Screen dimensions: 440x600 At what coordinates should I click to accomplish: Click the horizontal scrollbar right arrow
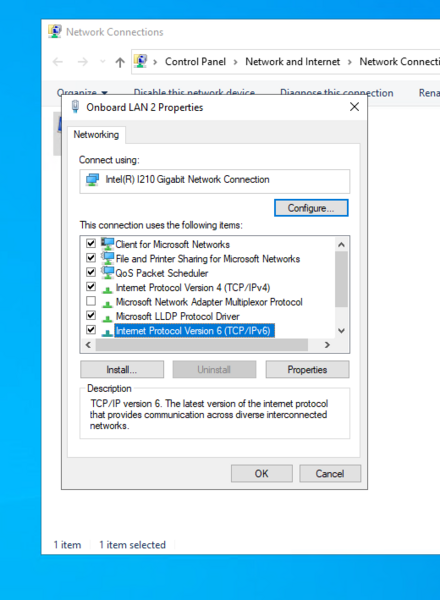(327, 345)
